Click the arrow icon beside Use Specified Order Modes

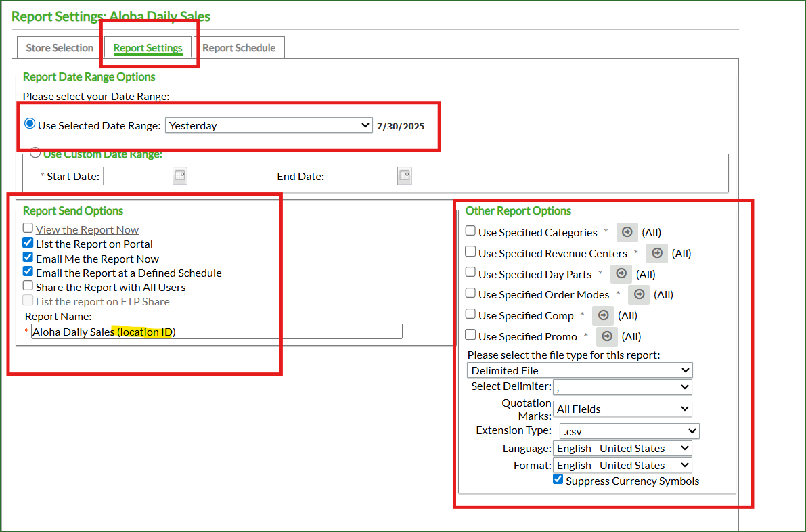638,294
